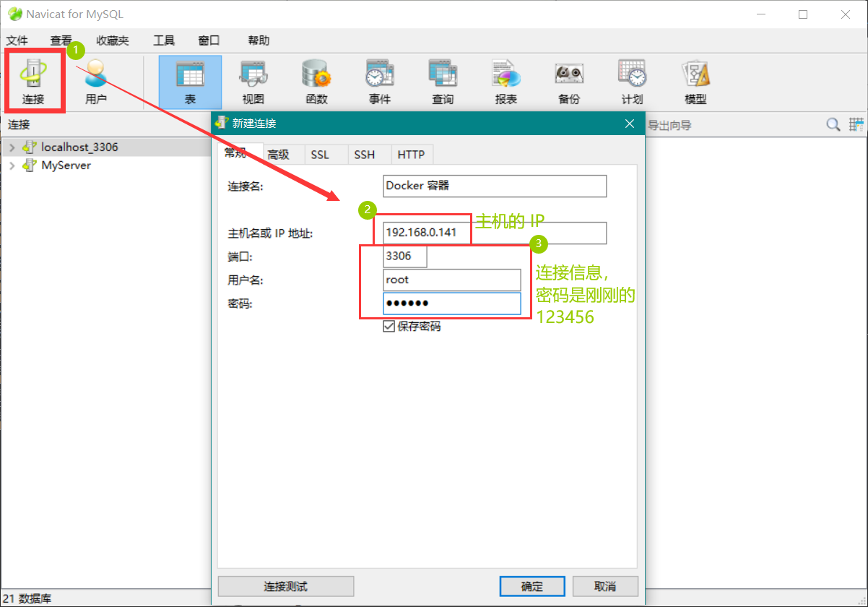Expand the MyServer connection tree node
Screen dimensions: 868x607
click(12, 165)
